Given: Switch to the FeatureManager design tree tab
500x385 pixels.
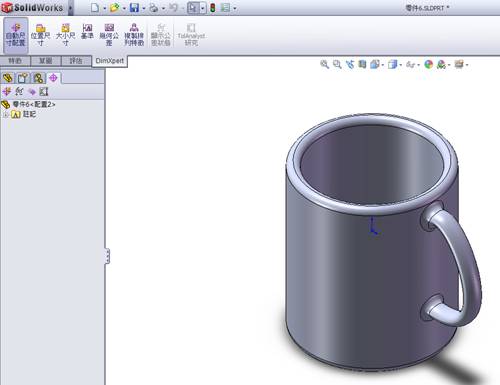Looking at the screenshot, I should point(8,78).
